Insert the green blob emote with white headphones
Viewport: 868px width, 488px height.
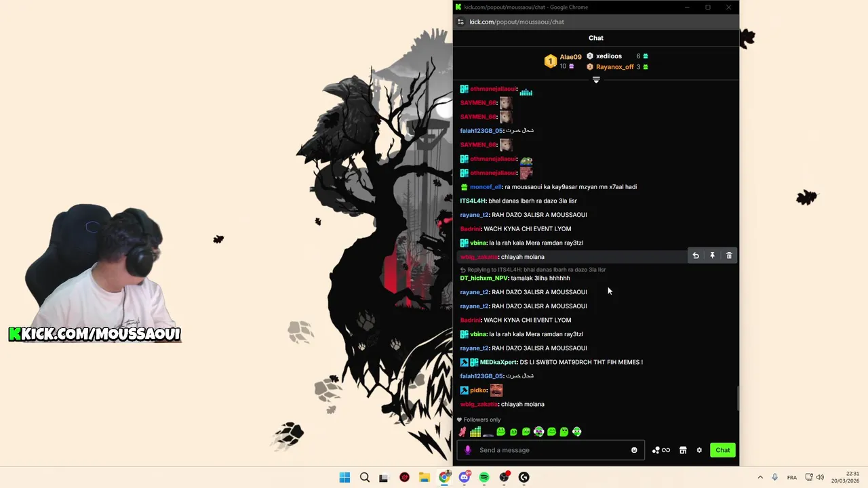coord(539,432)
